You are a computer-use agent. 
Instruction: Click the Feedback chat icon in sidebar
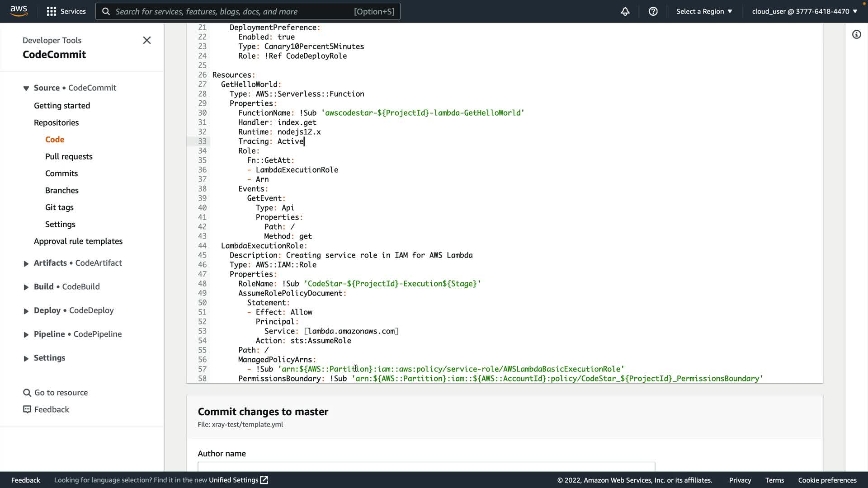click(x=27, y=409)
